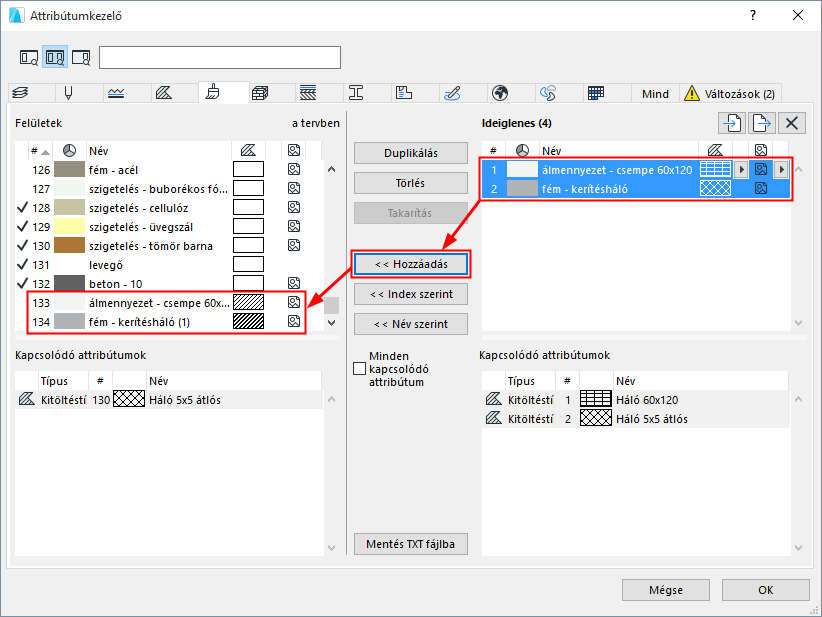Click the Törlés button
This screenshot has height=617, width=822.
[410, 183]
